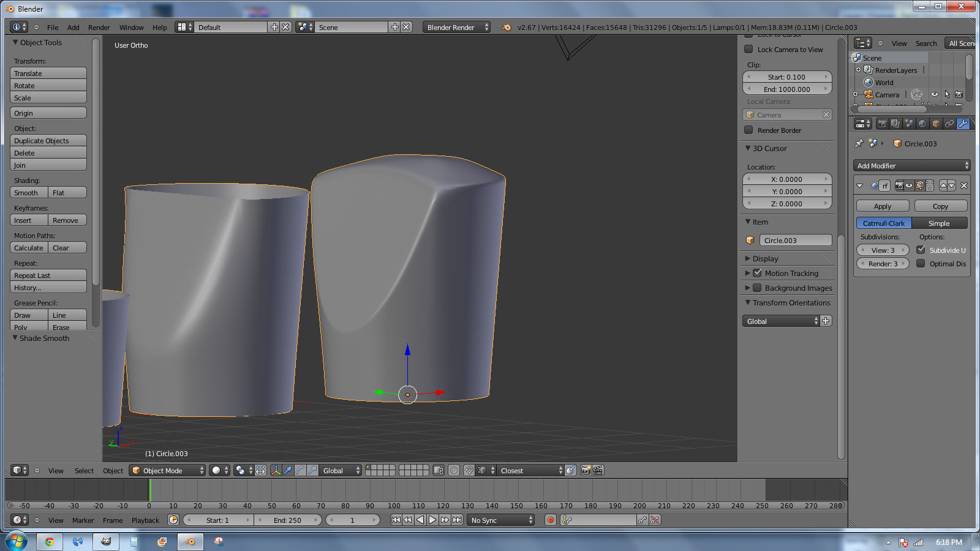Jump to the timeline start frame
This screenshot has height=551, width=980.
point(396,520)
